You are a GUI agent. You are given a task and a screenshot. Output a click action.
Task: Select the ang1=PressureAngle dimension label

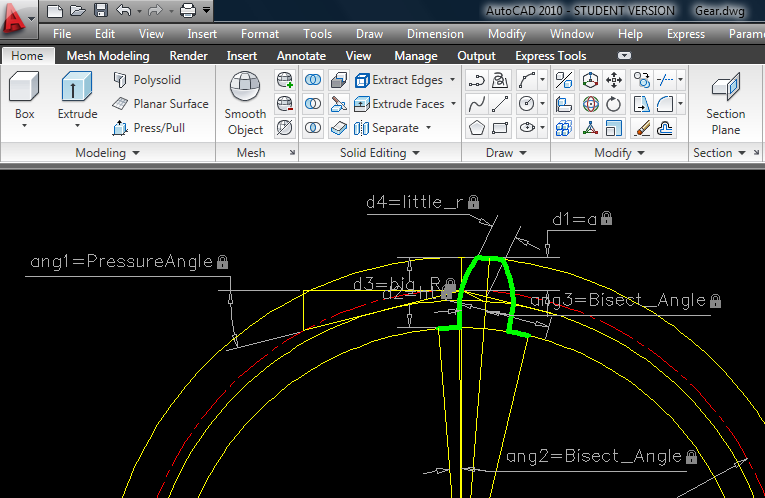(129, 261)
